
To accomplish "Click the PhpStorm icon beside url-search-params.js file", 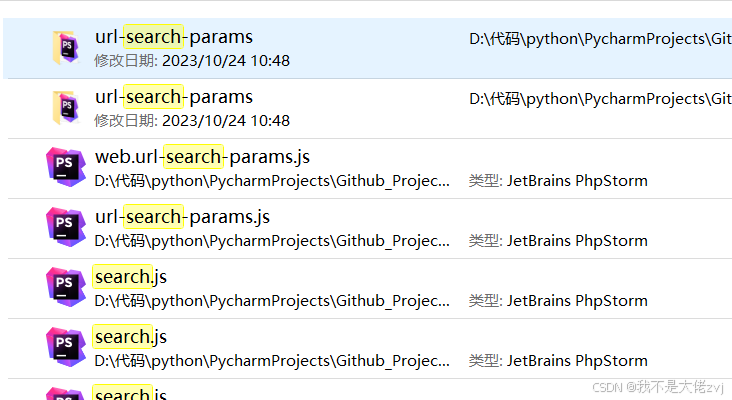I will pos(66,227).
